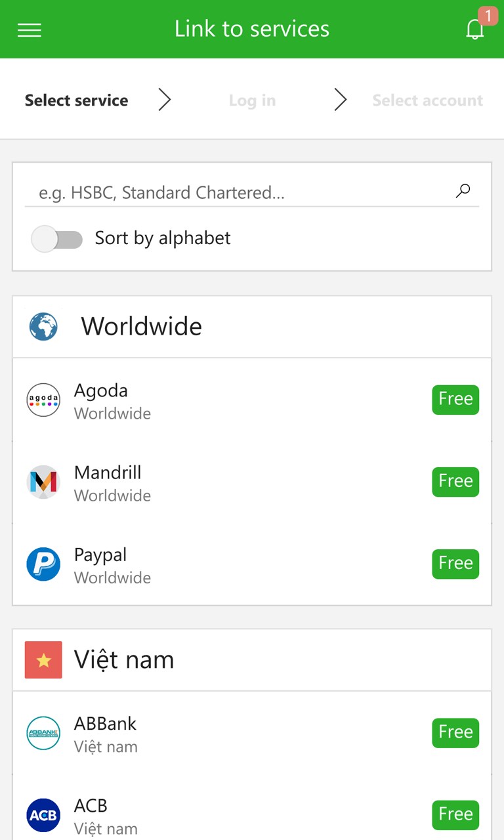This screenshot has width=504, height=840.
Task: Click the Free button for ABBank
Action: 455,733
